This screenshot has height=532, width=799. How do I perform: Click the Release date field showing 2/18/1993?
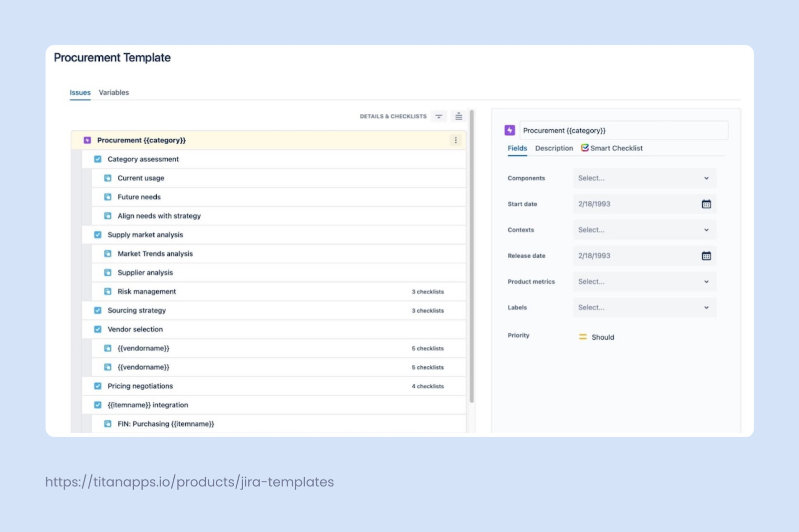(x=645, y=256)
